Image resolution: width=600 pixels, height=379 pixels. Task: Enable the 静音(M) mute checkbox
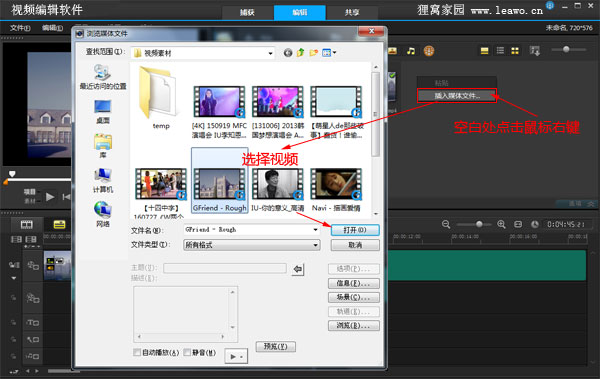[x=187, y=353]
